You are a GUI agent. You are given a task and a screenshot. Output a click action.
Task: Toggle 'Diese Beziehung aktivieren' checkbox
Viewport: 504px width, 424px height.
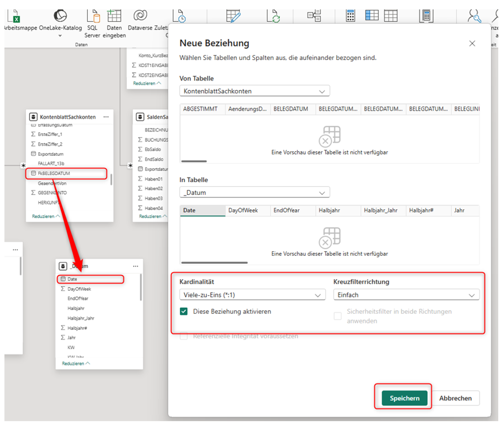pos(184,312)
